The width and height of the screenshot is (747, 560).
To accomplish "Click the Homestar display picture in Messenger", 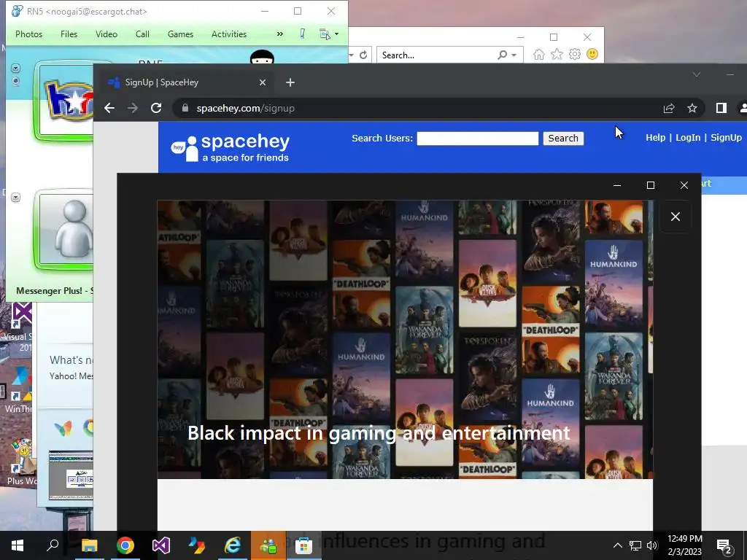I will (x=66, y=101).
